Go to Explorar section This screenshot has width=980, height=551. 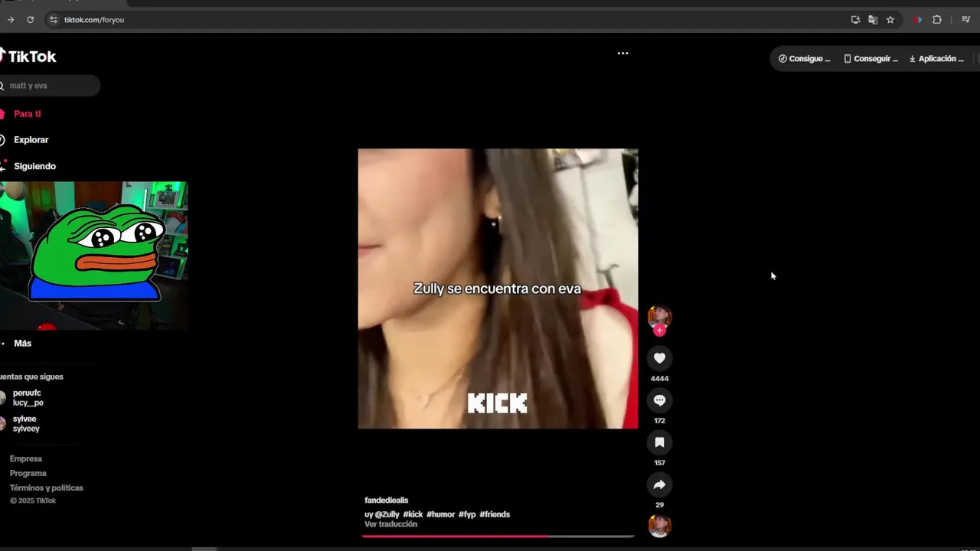point(31,140)
